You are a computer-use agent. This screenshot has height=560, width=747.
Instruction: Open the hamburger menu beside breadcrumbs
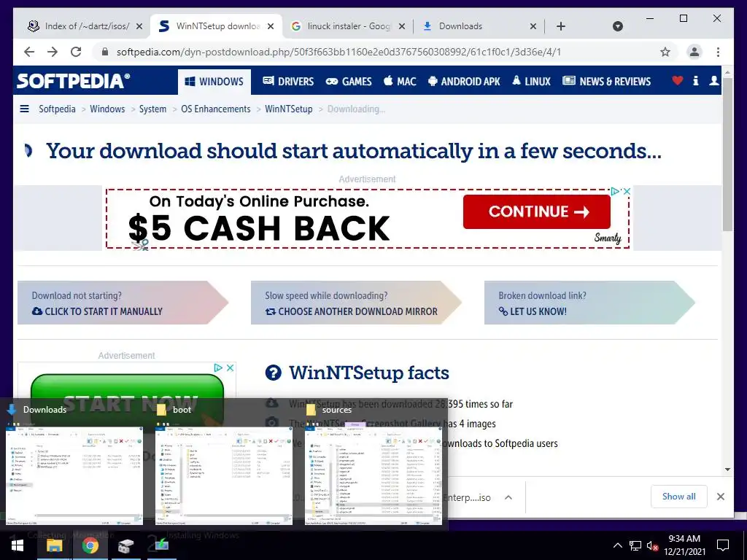(x=24, y=109)
